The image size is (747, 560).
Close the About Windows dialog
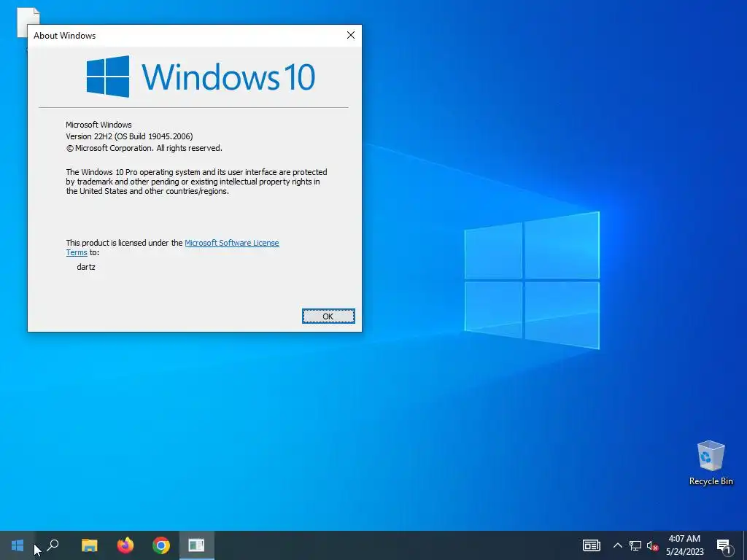(351, 35)
